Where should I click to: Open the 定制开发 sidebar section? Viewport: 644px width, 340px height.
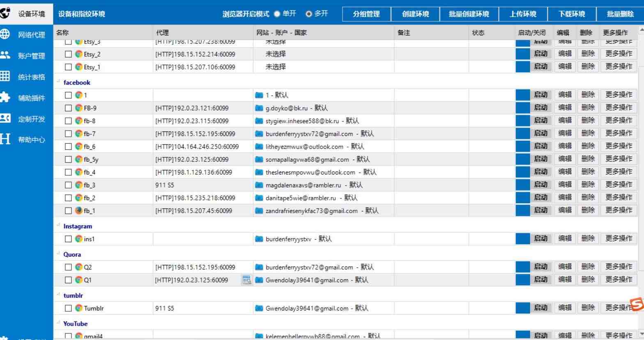(x=27, y=119)
